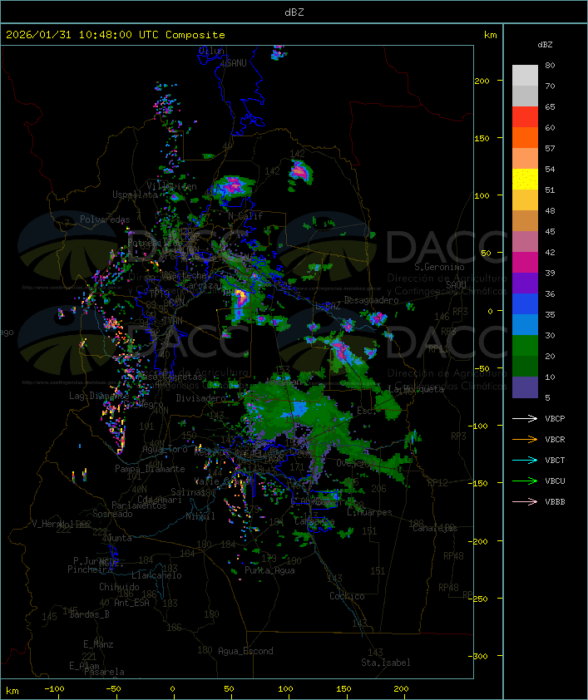This screenshot has height=700, width=588.
Task: Click the pink VBBB arrow icon
Action: [x=526, y=502]
